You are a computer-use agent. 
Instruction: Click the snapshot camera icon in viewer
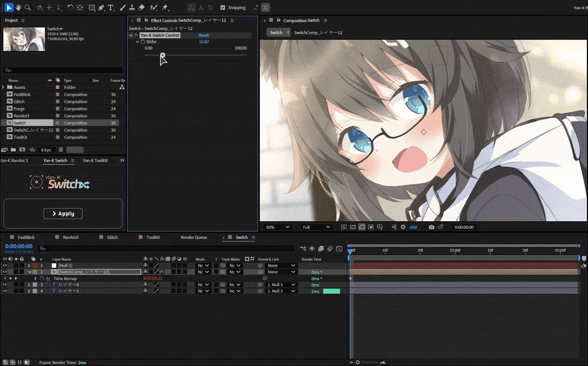432,227
